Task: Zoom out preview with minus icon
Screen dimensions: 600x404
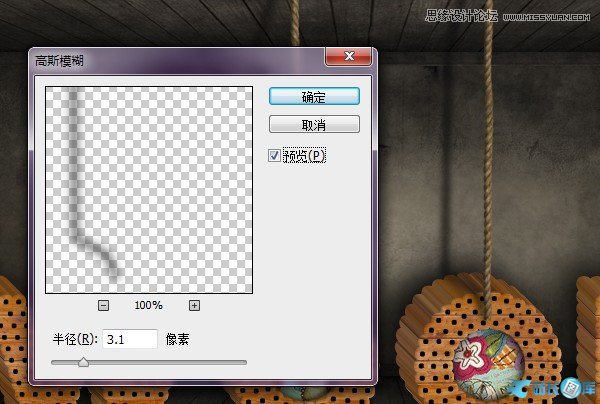Action: pos(103,305)
